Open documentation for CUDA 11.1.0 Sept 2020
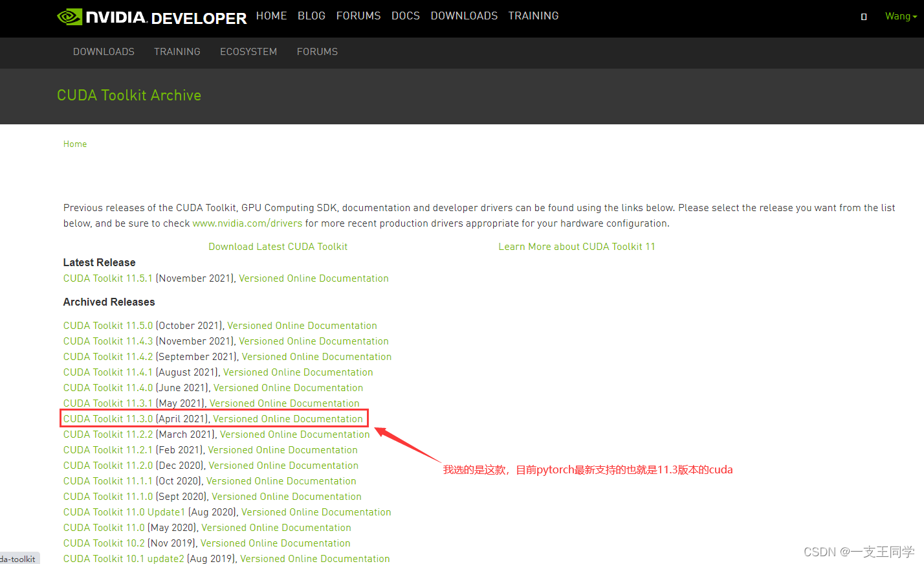Image resolution: width=924 pixels, height=564 pixels. click(x=287, y=497)
